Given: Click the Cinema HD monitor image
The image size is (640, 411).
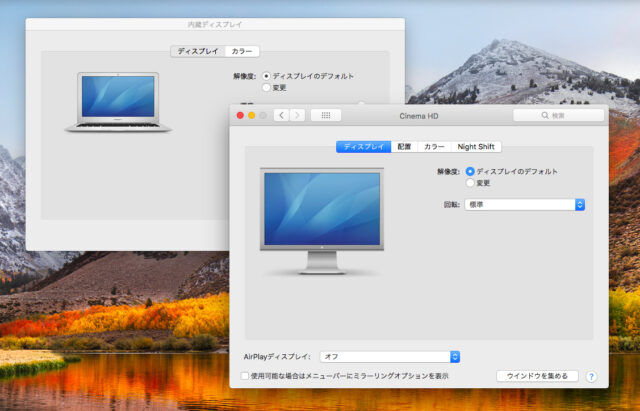Looking at the screenshot, I should tap(322, 221).
